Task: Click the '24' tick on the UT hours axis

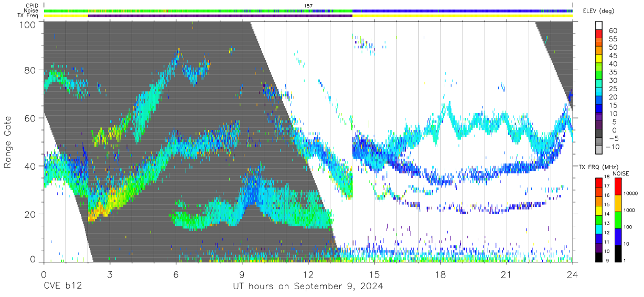Action: click(x=572, y=274)
